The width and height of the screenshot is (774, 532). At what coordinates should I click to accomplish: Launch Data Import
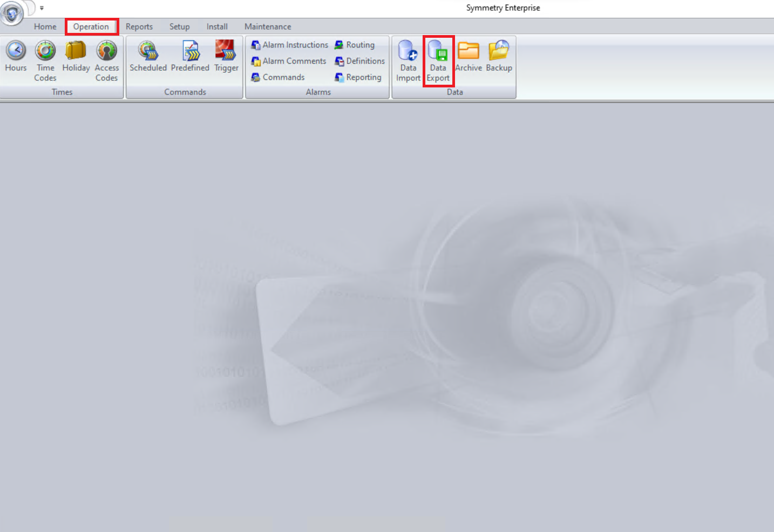click(408, 60)
